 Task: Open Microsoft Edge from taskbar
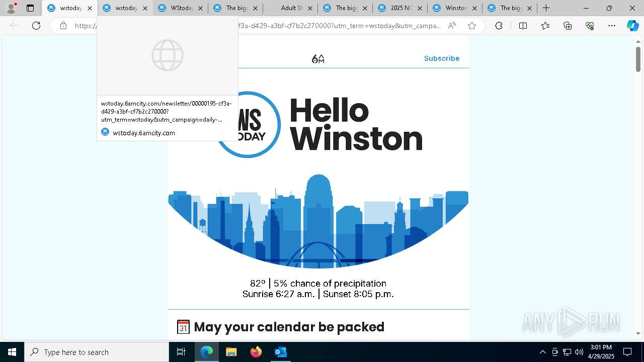(x=207, y=352)
